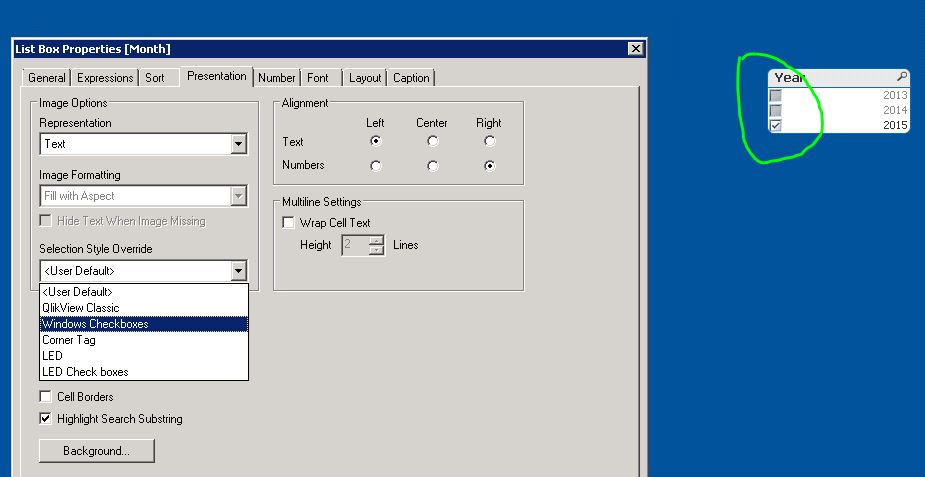Viewport: 925px width, 477px height.
Task: Set Text alignment to Left
Action: pyautogui.click(x=375, y=141)
